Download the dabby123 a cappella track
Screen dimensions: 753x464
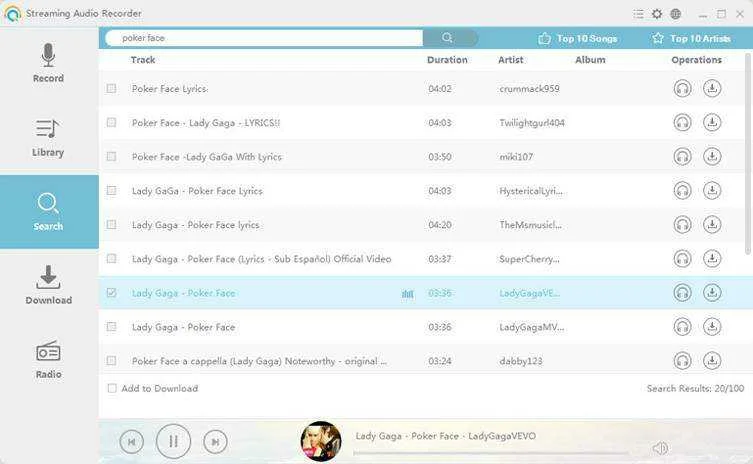(712, 361)
